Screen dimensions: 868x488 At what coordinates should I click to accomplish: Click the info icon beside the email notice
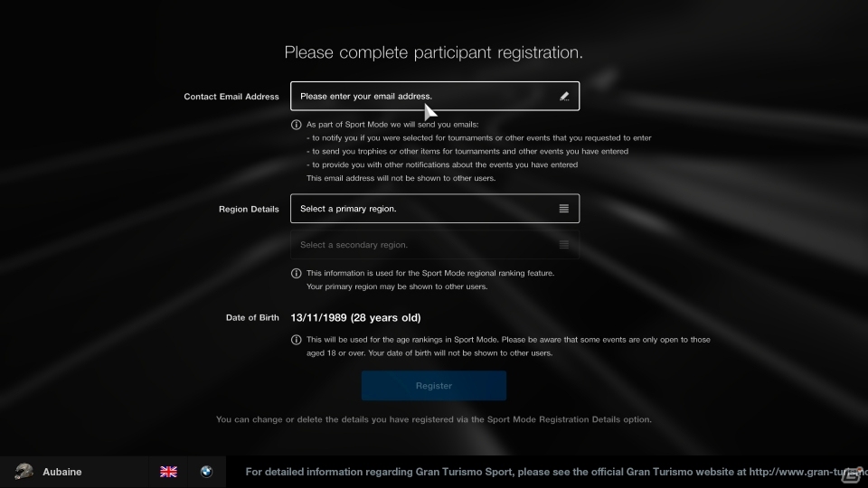click(x=297, y=125)
